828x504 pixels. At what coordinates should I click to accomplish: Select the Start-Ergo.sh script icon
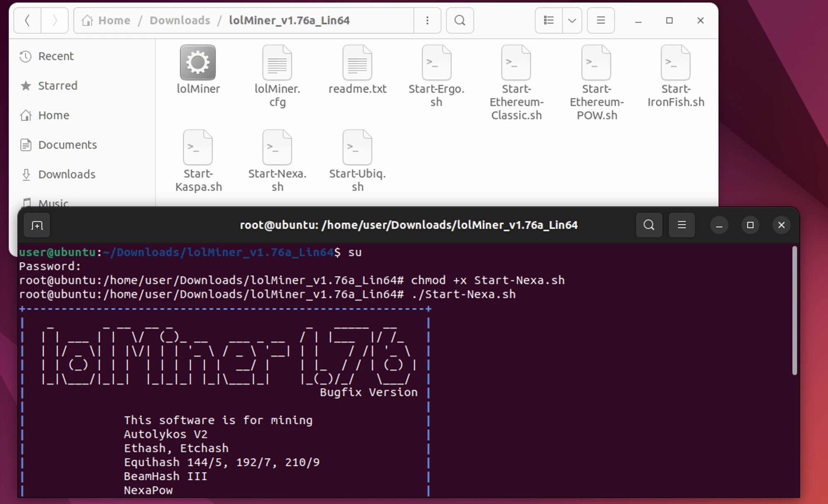436,63
